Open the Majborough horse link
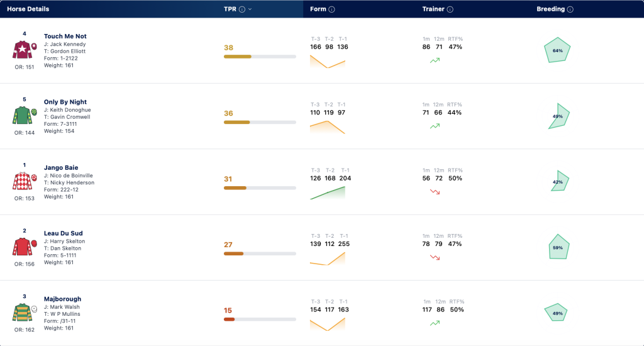The width and height of the screenshot is (644, 346). point(62,299)
